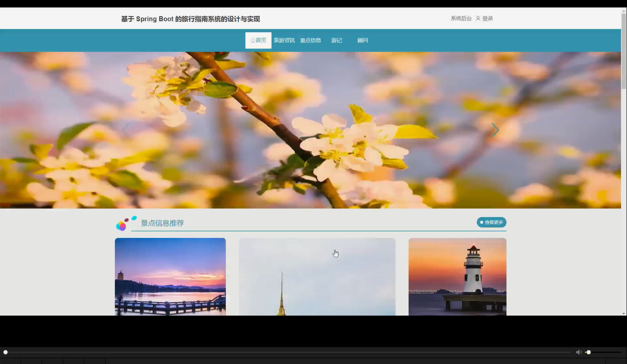The height and width of the screenshot is (364, 627).
Task: Click the page scrollbar up arrow
Action: [624, 10]
